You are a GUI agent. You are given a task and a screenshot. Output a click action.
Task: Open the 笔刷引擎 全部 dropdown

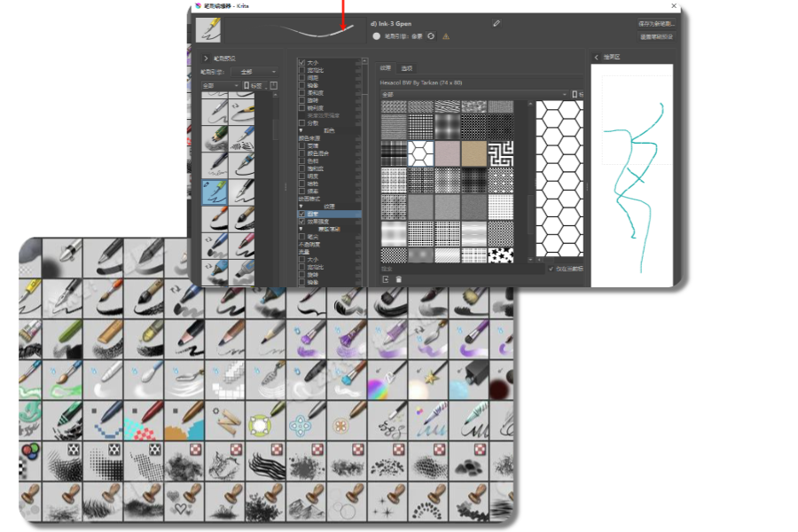[254, 72]
